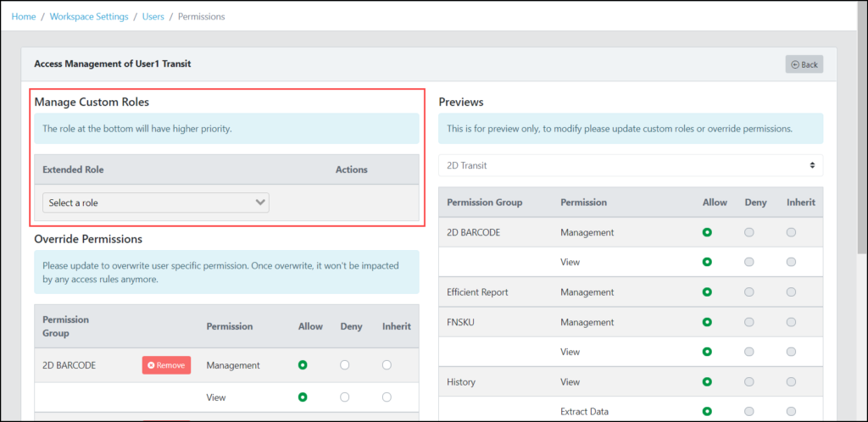Select Deny for 2D BARCODE Management override

click(345, 365)
